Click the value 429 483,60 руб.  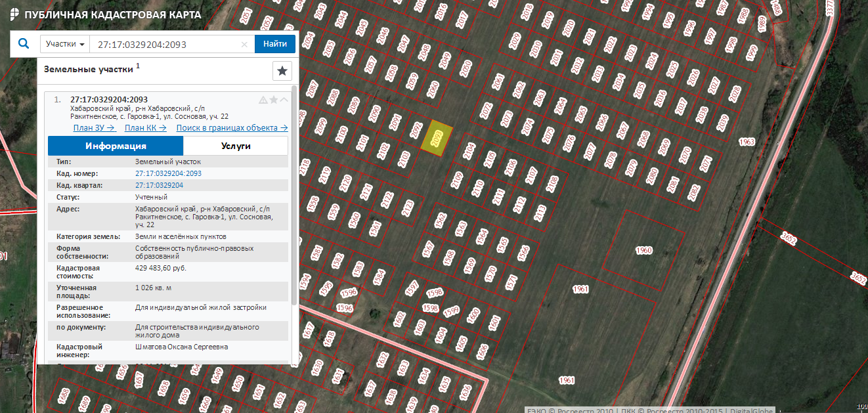click(161, 269)
